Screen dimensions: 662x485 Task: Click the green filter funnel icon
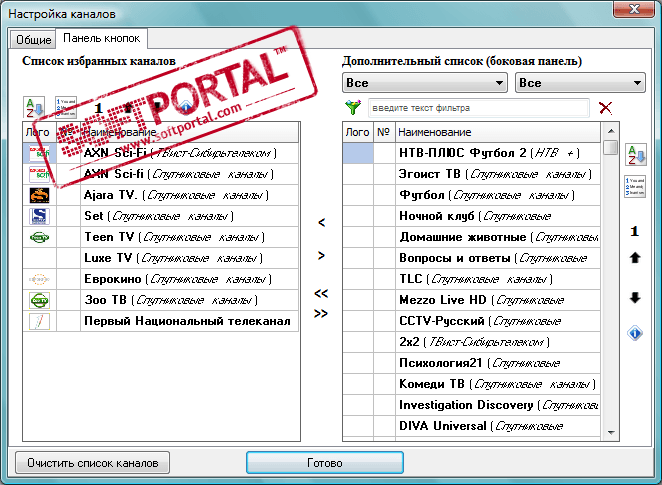point(353,107)
